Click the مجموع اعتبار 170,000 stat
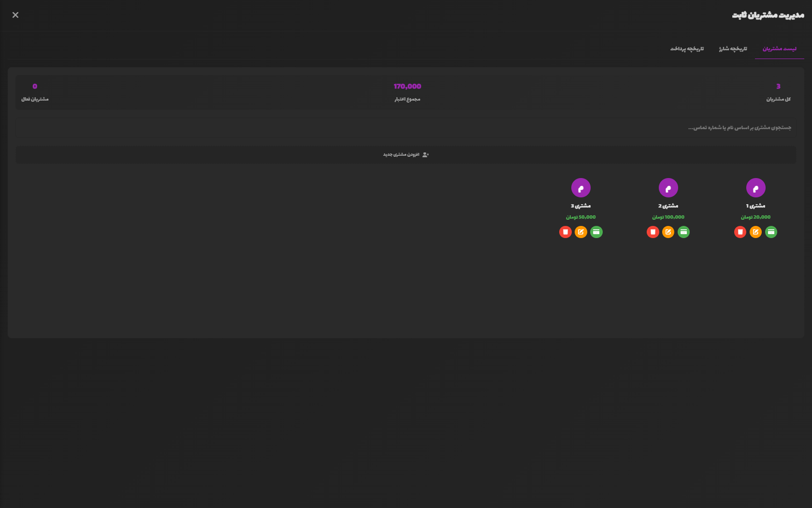This screenshot has width=812, height=508. click(x=407, y=92)
